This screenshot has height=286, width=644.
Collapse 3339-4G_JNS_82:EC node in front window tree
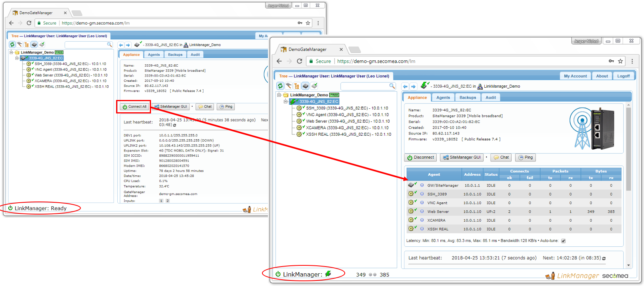coord(285,102)
